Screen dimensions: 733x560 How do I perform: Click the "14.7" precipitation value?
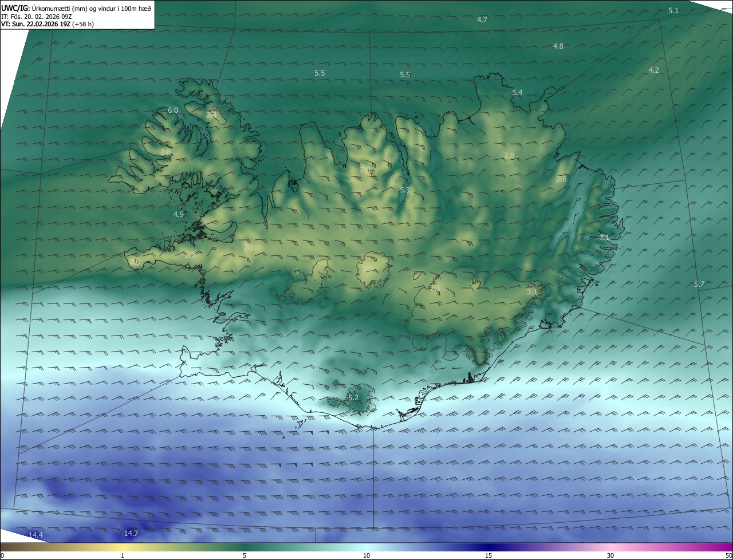coord(131,533)
